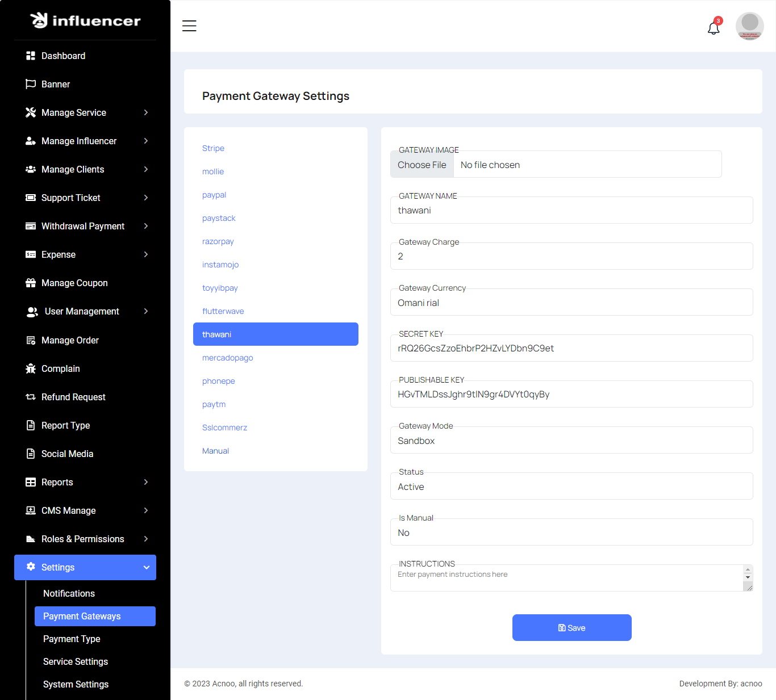Viewport: 776px width, 700px height.
Task: Click the Dashboard grid icon
Action: point(31,56)
